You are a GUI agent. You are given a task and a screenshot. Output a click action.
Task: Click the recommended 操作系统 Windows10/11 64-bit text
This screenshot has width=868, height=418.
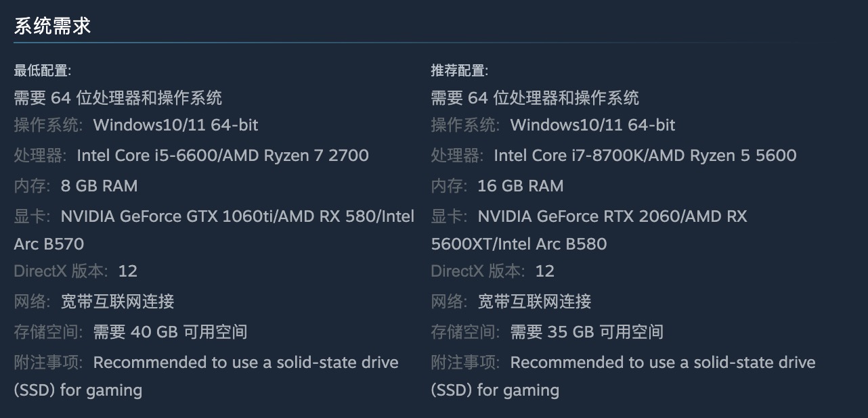click(x=592, y=125)
